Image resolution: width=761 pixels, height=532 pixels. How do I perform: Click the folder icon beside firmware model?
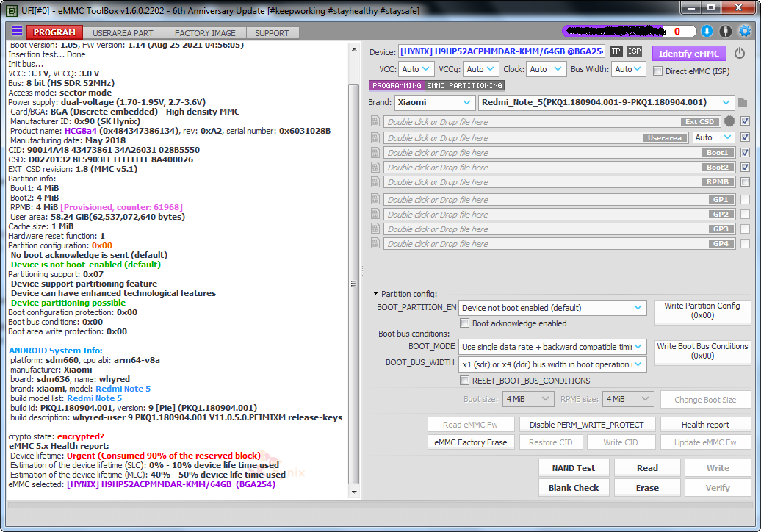coord(743,103)
